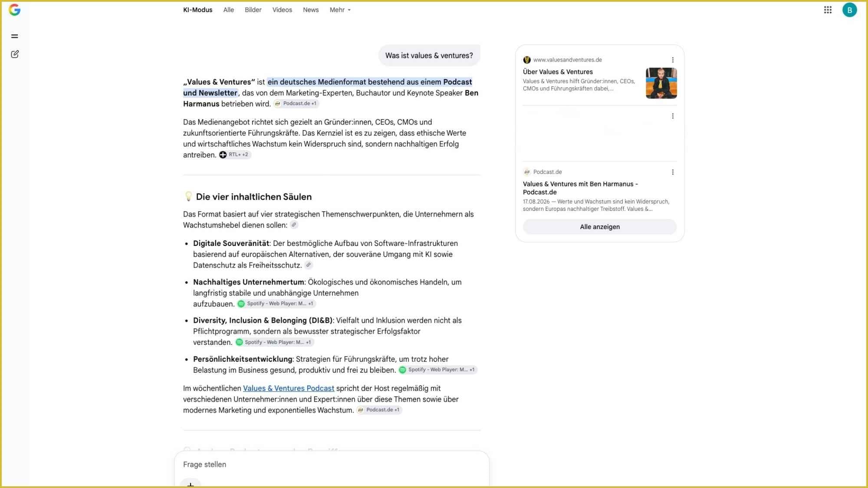Open more options for Podcast.de card

click(673, 172)
